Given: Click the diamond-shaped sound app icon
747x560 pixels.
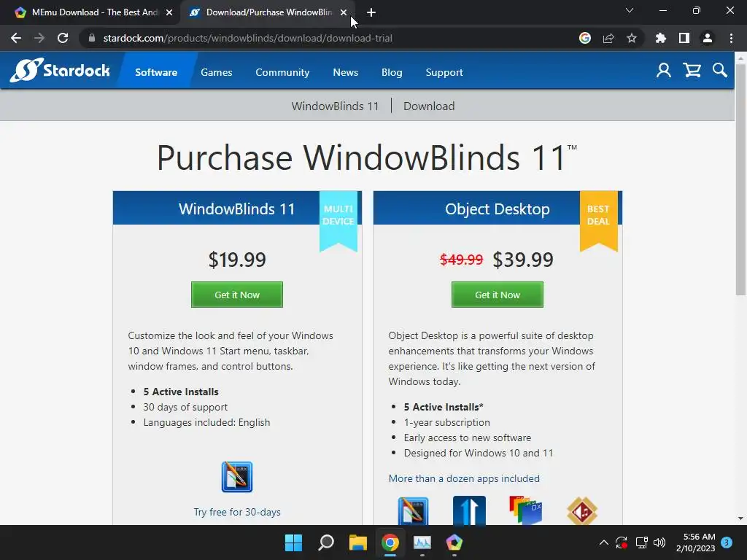Looking at the screenshot, I should point(582,510).
